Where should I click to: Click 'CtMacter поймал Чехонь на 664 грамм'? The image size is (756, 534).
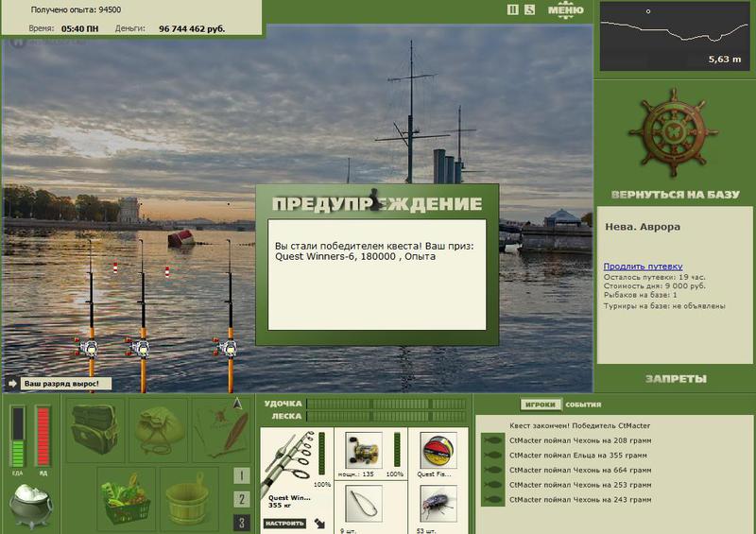pos(580,470)
